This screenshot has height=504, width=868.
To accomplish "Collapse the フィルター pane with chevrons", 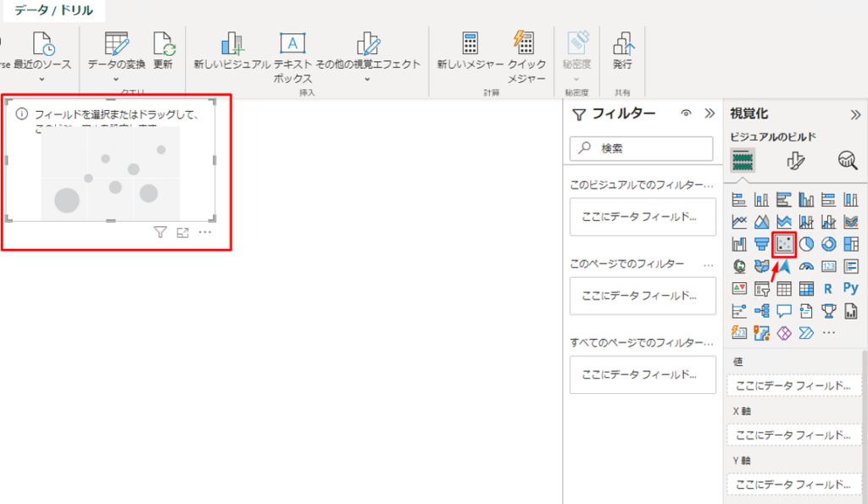I will click(x=710, y=114).
